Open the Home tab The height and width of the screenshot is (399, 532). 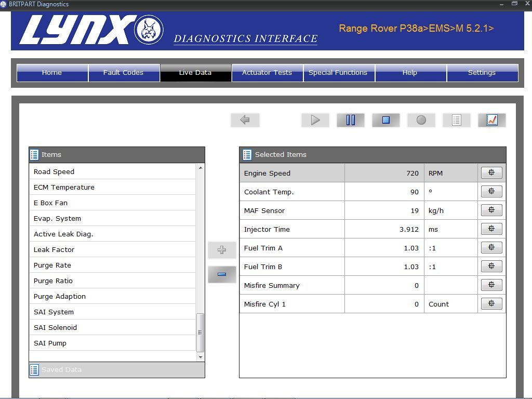[52, 73]
